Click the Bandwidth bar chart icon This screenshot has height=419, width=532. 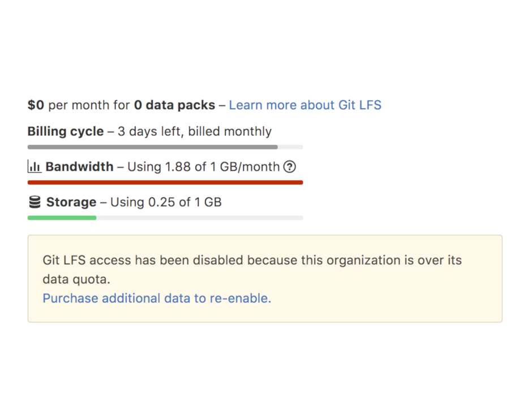click(x=35, y=166)
